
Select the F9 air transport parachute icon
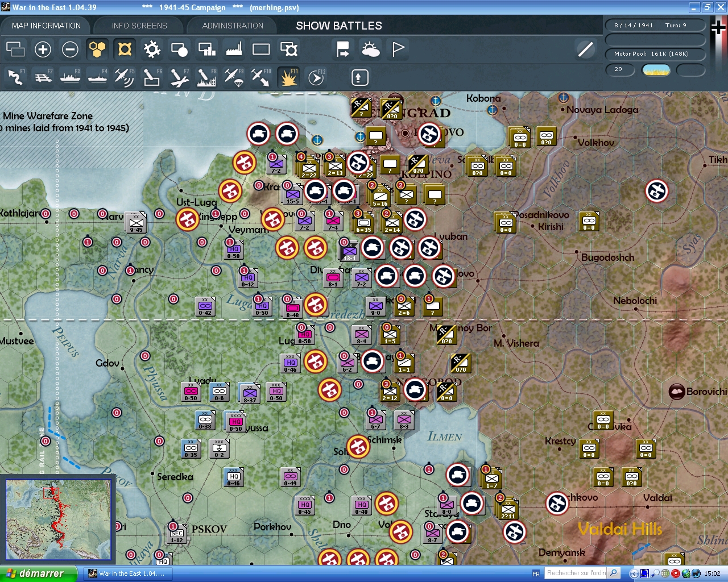[x=234, y=77]
